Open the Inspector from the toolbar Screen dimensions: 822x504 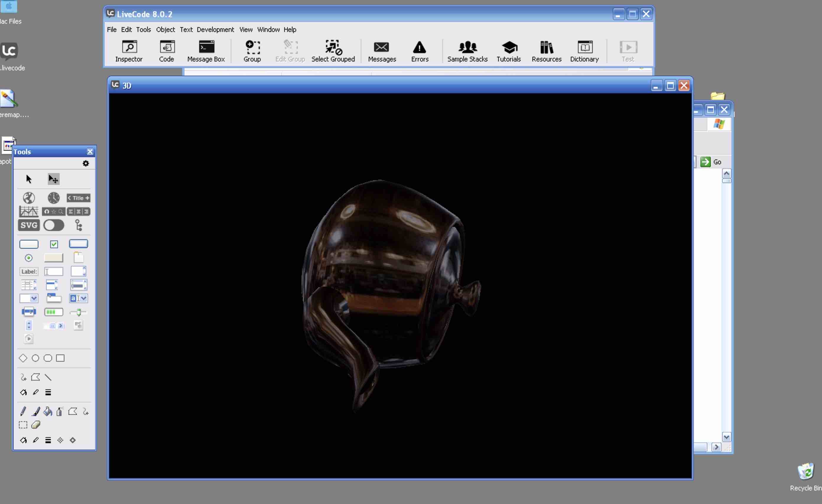click(129, 51)
